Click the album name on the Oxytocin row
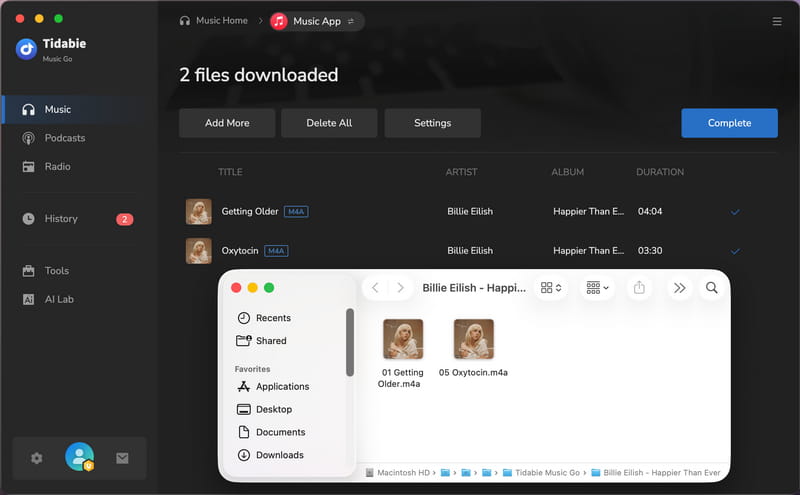Screen dimensions: 800x495 coord(588,251)
